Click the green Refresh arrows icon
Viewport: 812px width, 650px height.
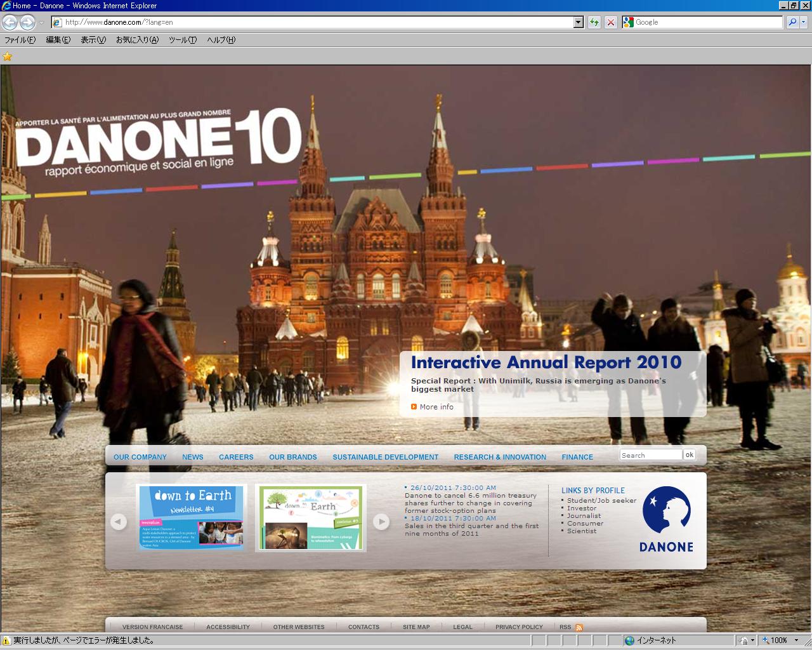tap(594, 22)
